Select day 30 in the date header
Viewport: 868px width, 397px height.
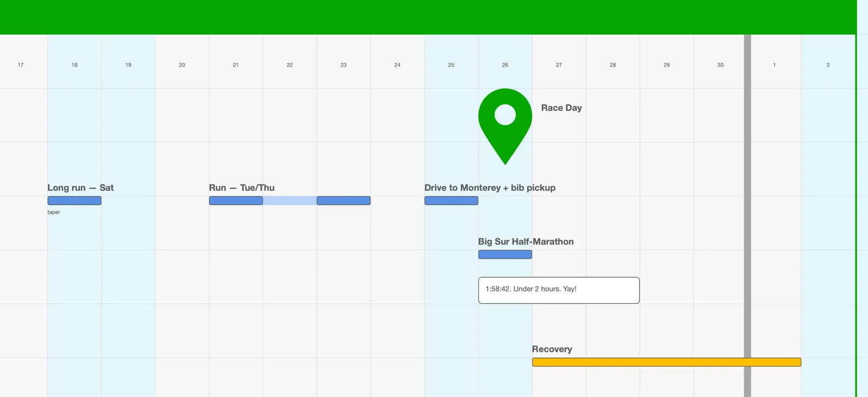(x=720, y=65)
